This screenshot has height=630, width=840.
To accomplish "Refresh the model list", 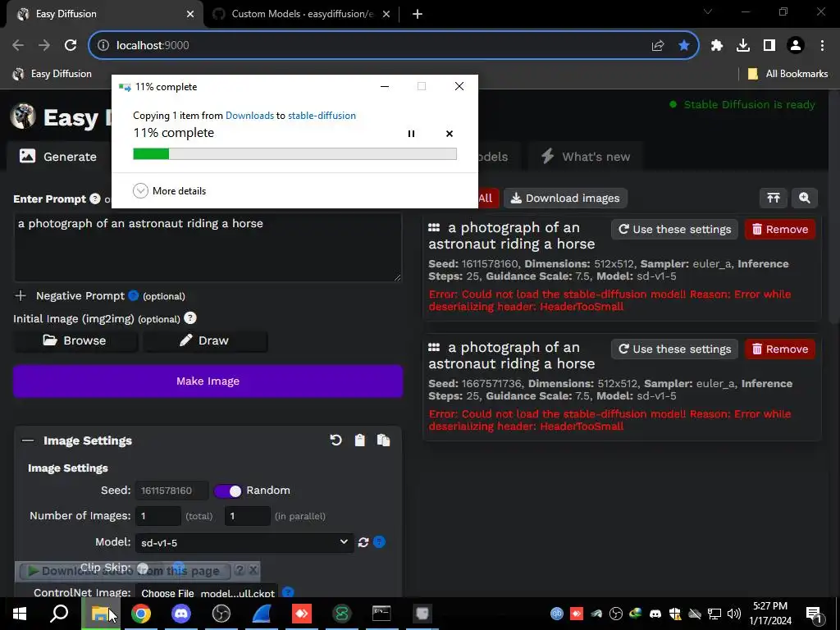I will 363,542.
